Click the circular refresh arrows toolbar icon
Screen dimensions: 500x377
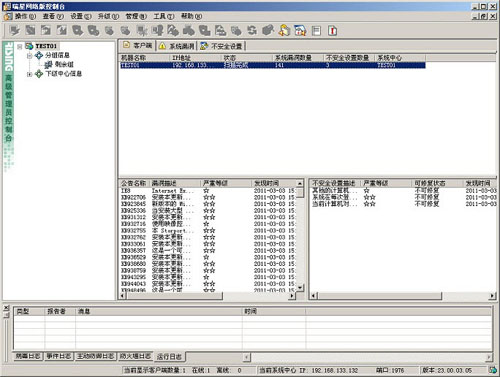pos(252,31)
